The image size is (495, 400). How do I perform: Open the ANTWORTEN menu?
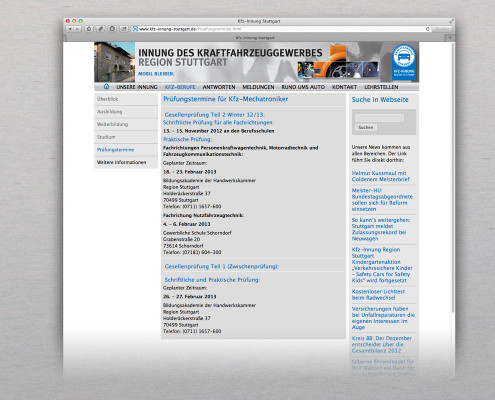[219, 87]
